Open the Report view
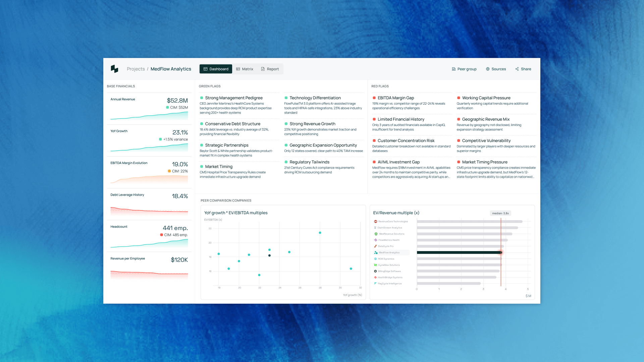Viewport: 644px width, 362px height. [270, 69]
